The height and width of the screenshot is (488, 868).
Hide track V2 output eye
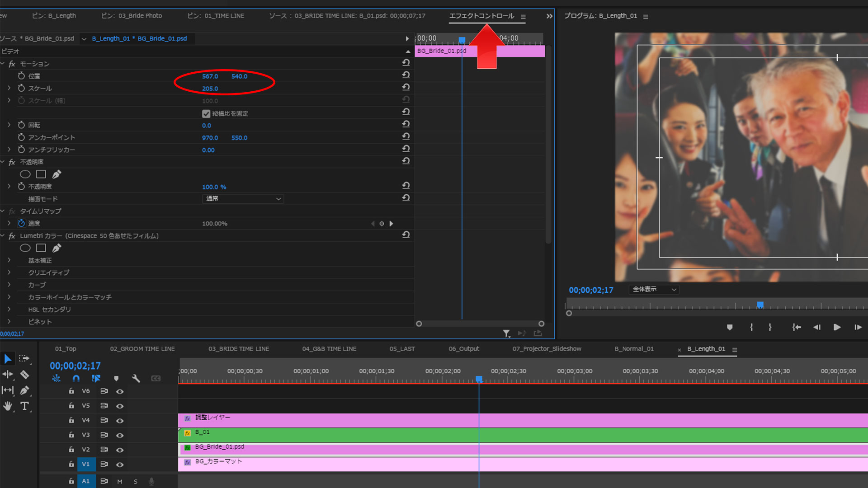(120, 450)
